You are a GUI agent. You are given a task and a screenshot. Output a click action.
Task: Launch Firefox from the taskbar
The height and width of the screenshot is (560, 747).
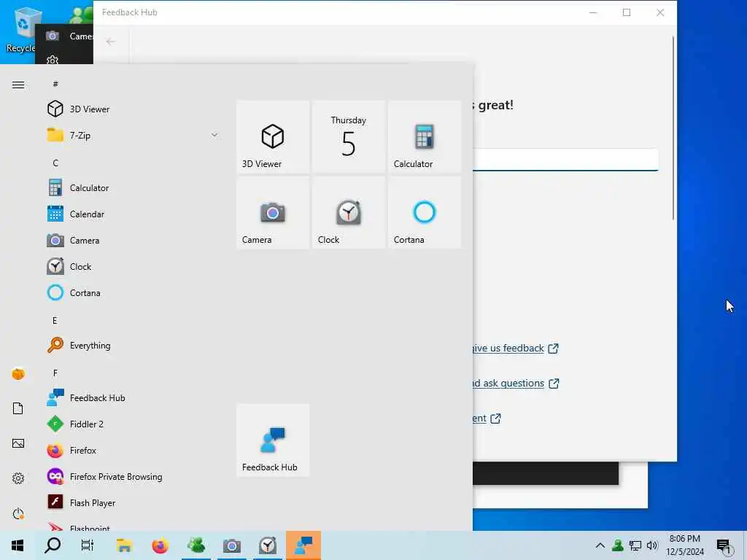[x=160, y=545]
